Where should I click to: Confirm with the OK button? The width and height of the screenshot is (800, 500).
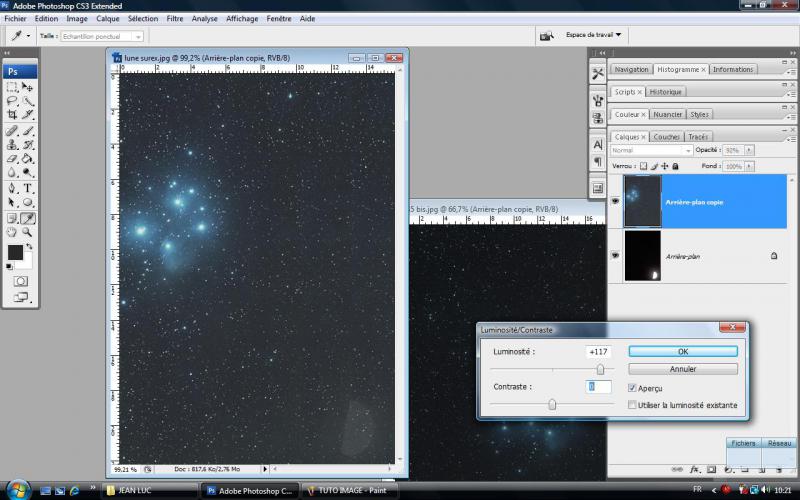[683, 352]
